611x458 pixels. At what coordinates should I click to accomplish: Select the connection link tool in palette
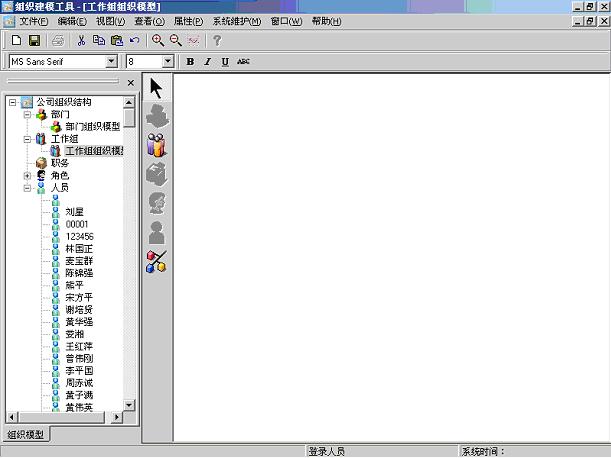156,262
